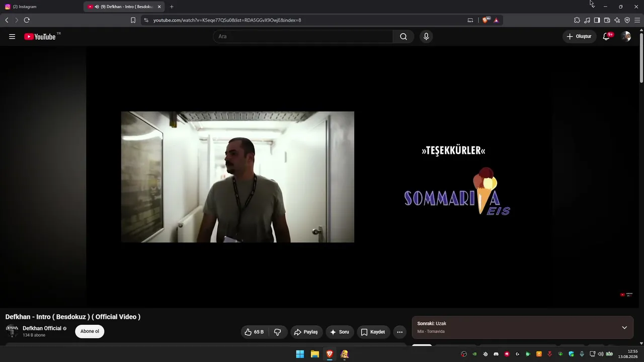Open Brave Rewards triangle icon

click(496, 20)
